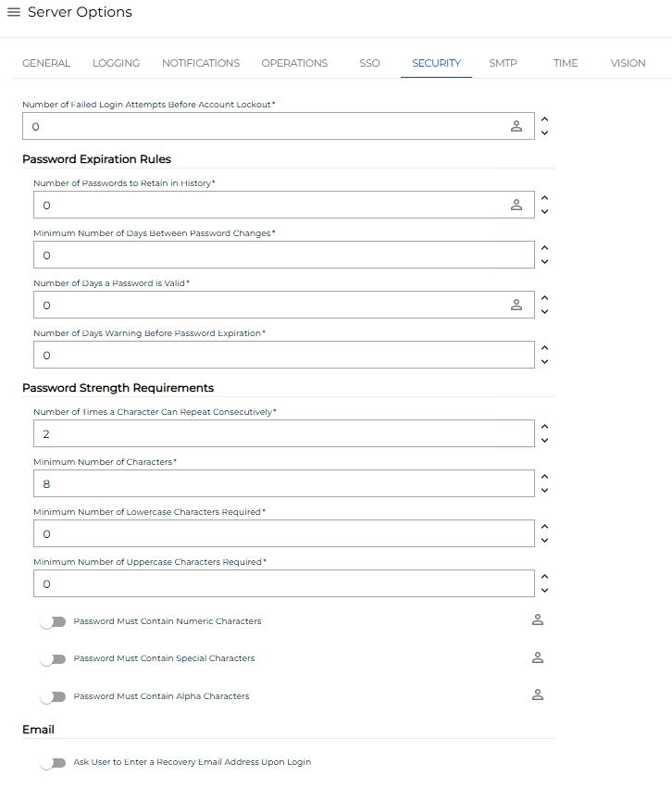Increase Failed Login Attempts with up arrow
The height and width of the screenshot is (788, 672).
pyautogui.click(x=544, y=119)
